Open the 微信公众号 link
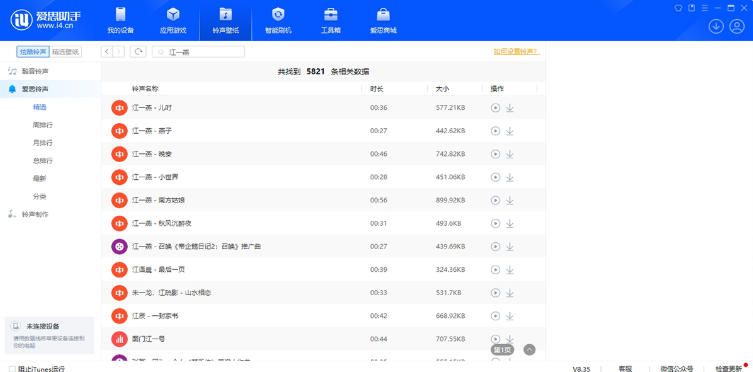753x372 pixels. (676, 369)
